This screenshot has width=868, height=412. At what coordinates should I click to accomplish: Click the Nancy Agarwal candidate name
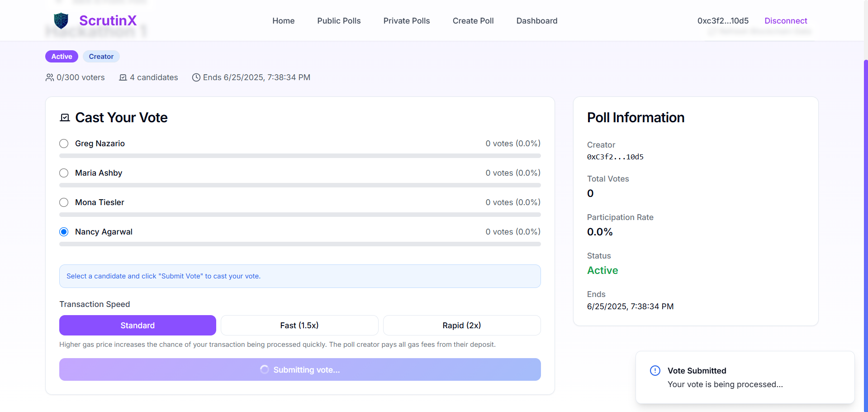pyautogui.click(x=104, y=232)
